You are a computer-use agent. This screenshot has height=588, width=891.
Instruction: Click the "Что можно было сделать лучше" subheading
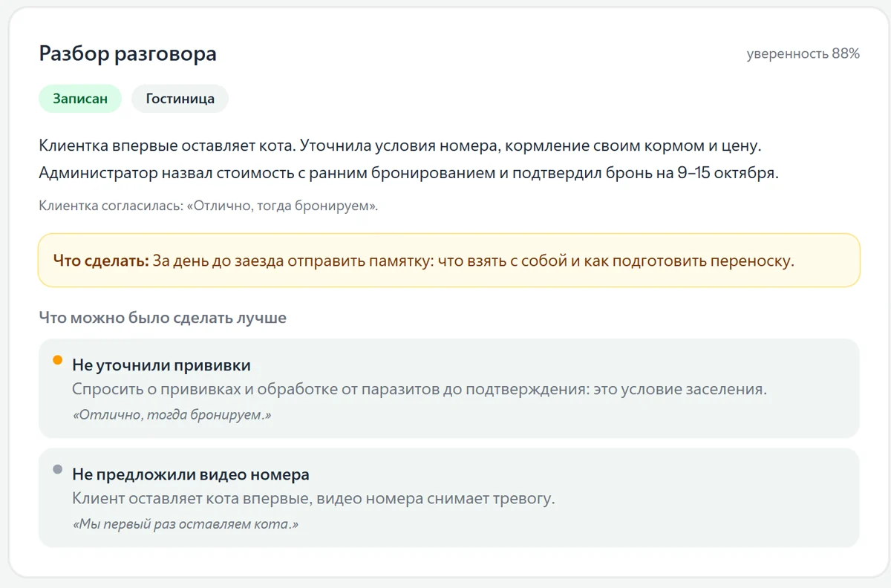(163, 318)
